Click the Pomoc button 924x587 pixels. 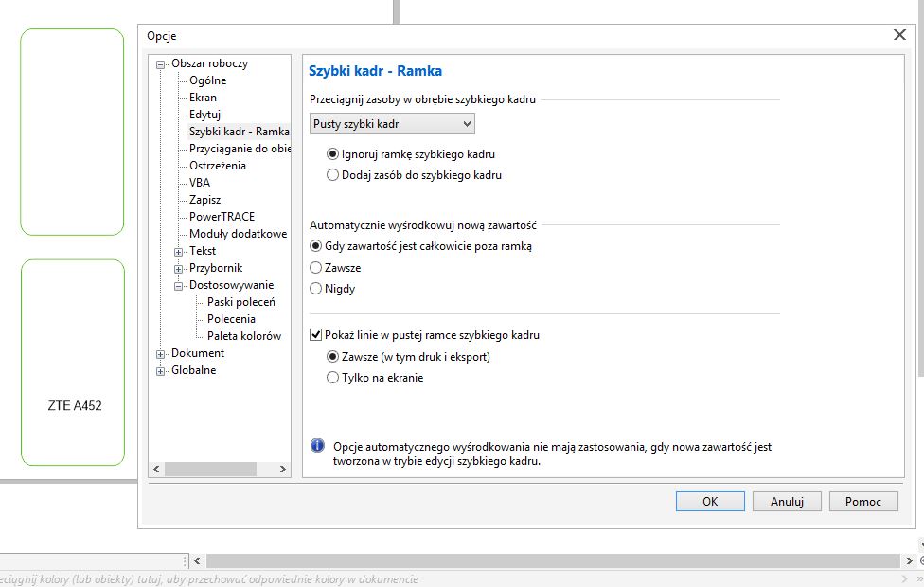point(863,502)
